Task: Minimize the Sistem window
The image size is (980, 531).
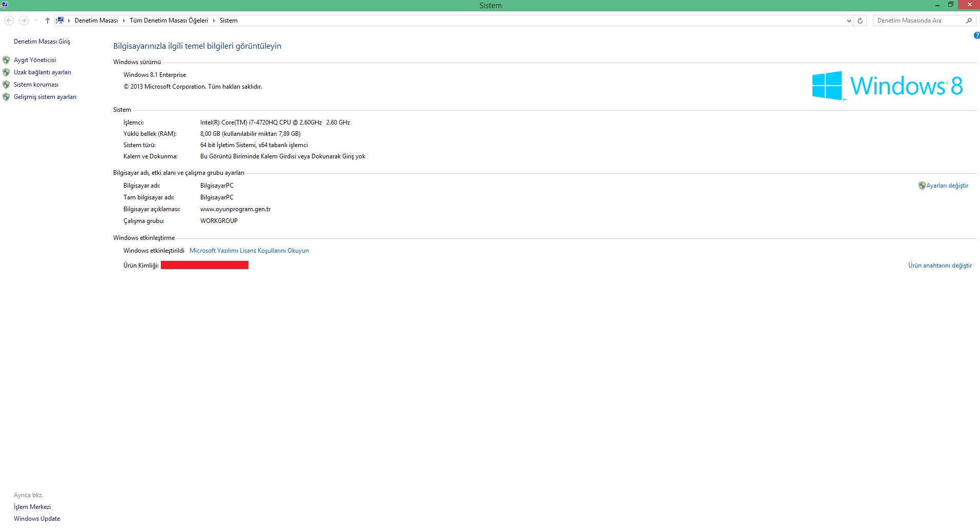Action: click(937, 5)
